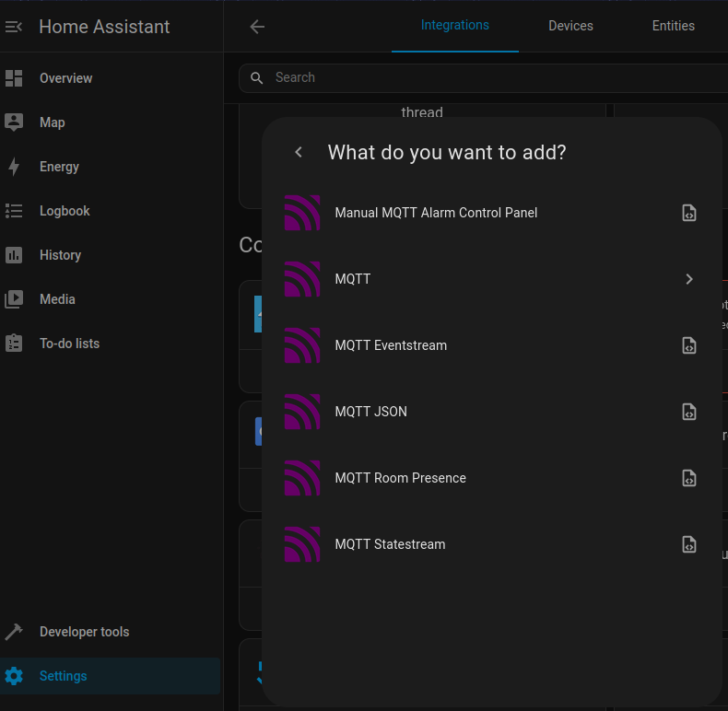Open Developer tools
The image size is (728, 711).
(x=110, y=632)
